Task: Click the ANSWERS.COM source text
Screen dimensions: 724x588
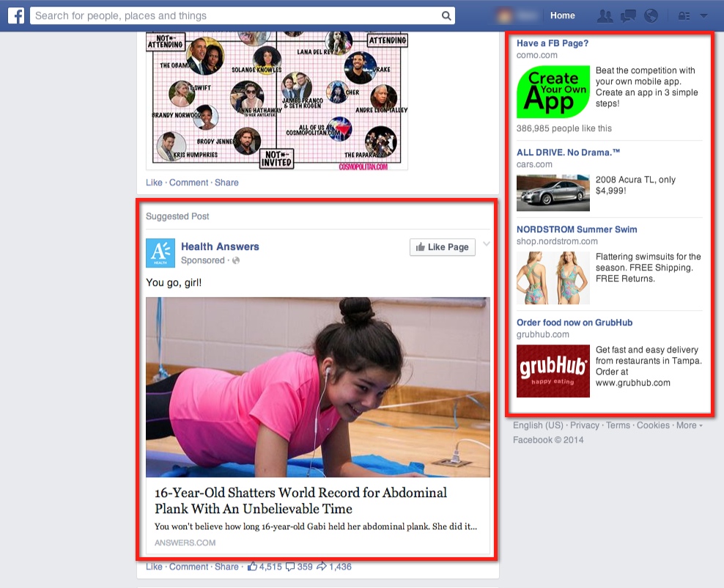Action: pos(185,543)
